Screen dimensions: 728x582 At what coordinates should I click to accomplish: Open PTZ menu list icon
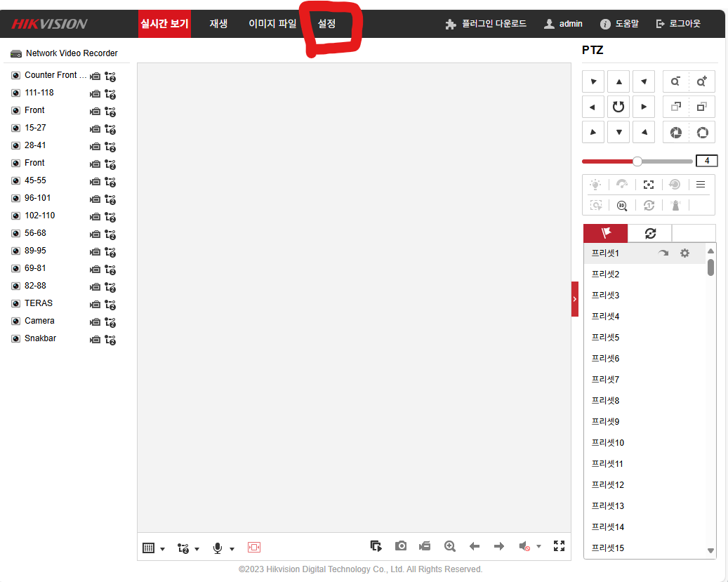tap(701, 185)
